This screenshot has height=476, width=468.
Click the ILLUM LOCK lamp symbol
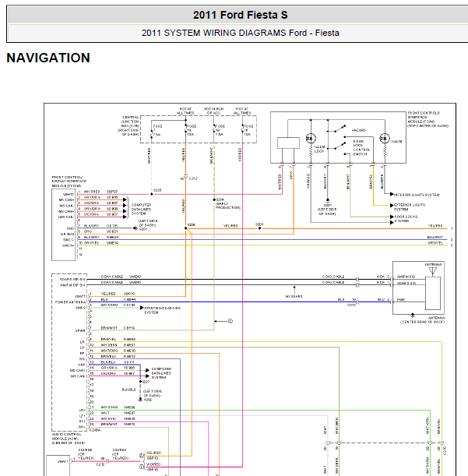point(311,139)
